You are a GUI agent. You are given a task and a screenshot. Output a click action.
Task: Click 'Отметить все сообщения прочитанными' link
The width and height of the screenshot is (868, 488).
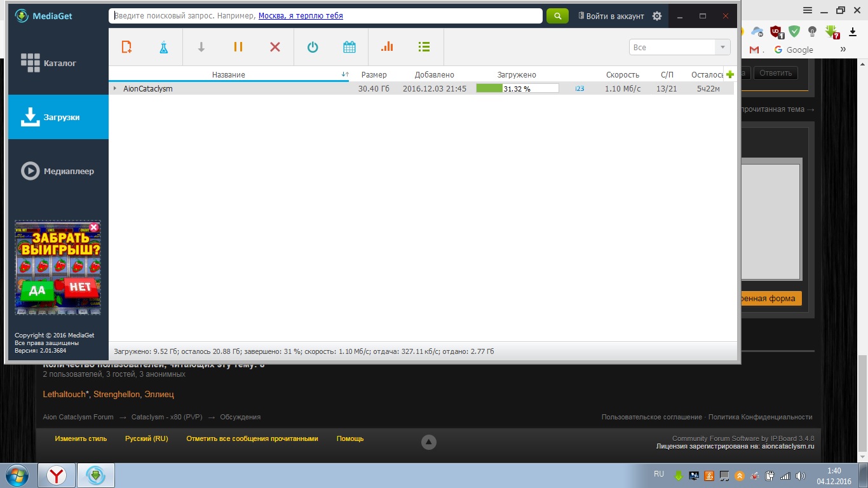tap(252, 438)
